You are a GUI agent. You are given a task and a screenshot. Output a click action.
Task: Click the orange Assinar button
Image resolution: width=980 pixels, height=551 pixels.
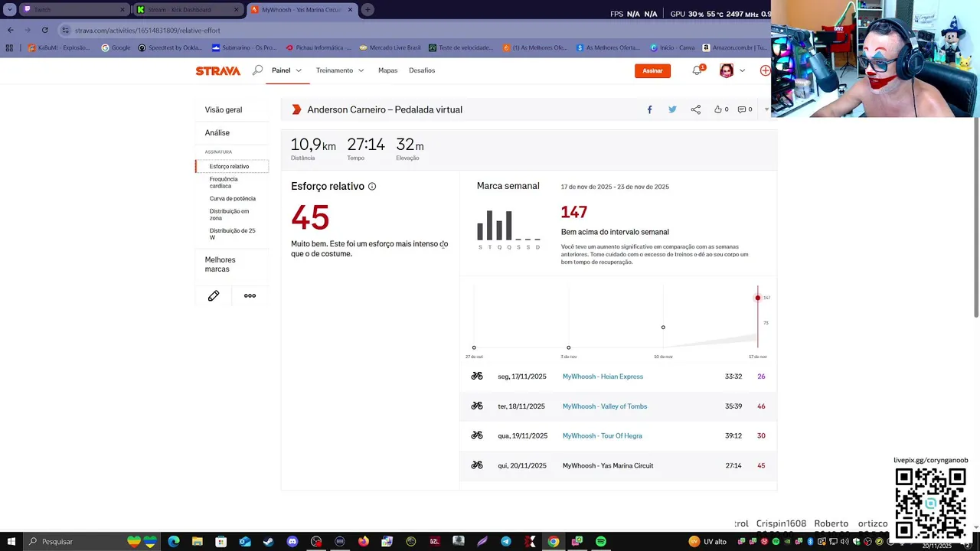coord(652,70)
